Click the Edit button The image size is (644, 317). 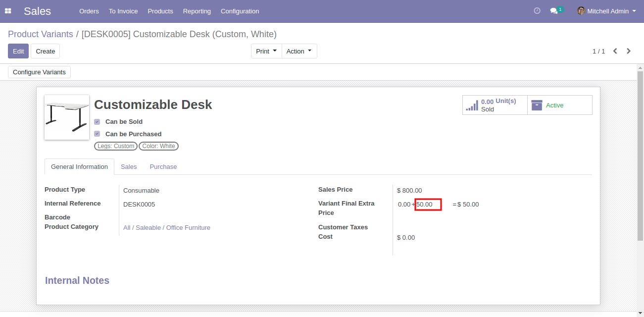(x=18, y=51)
